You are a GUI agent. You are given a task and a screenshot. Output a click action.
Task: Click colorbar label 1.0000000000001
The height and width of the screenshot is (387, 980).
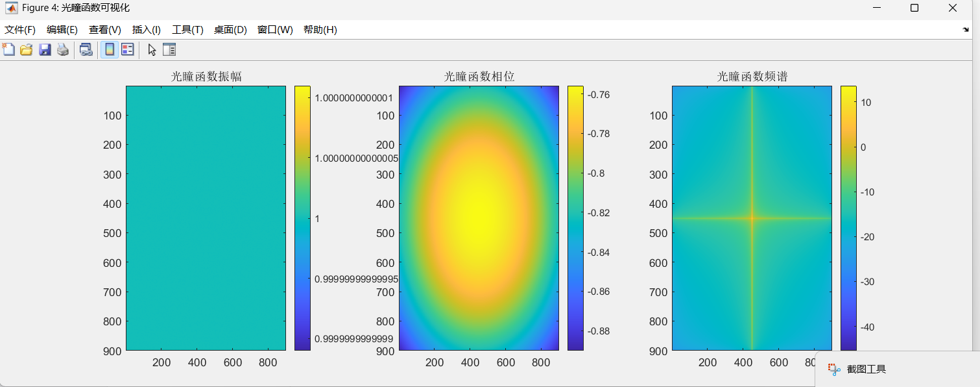coord(354,98)
